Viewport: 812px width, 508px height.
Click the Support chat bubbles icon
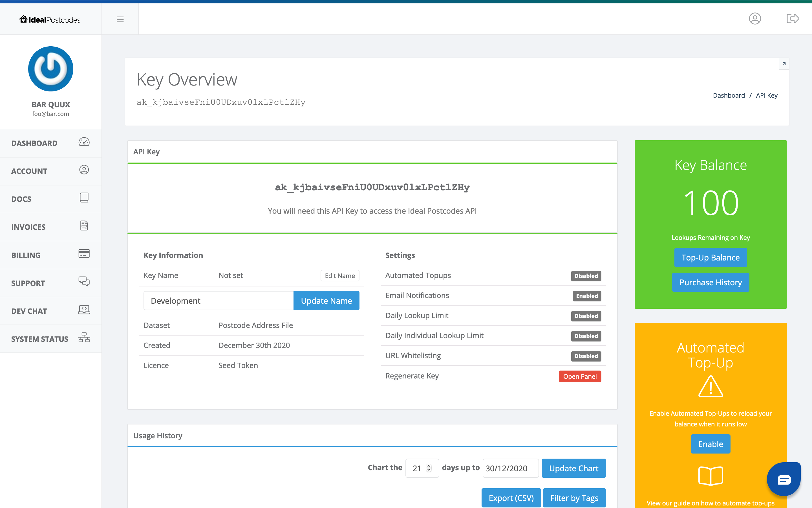coord(84,281)
